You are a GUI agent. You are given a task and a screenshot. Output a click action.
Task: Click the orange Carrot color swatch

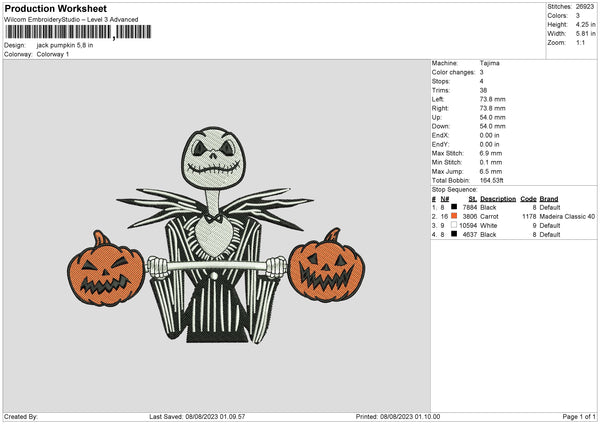[454, 216]
